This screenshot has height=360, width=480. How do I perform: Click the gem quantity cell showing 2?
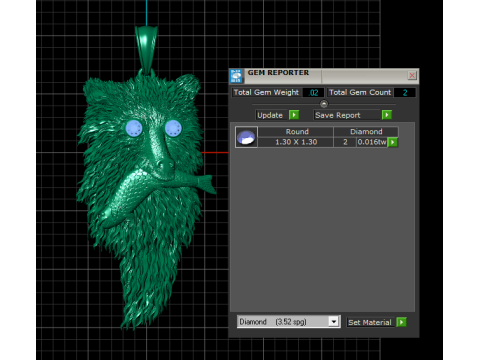(345, 142)
